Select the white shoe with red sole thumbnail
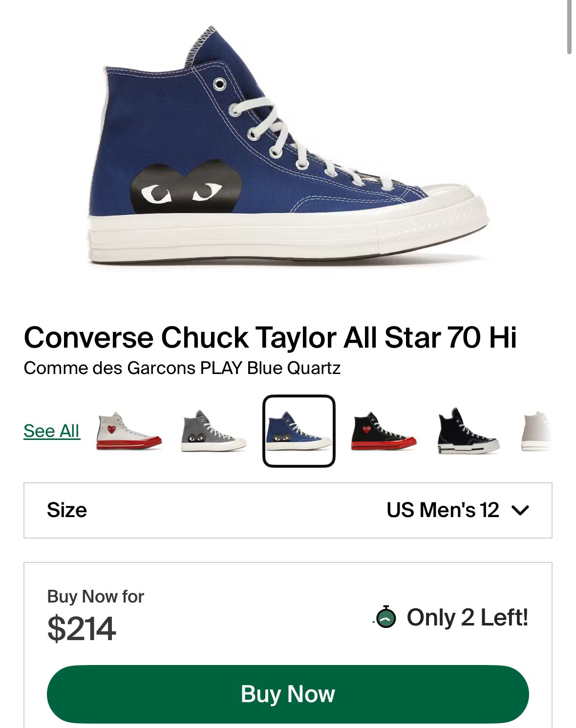 pyautogui.click(x=128, y=431)
